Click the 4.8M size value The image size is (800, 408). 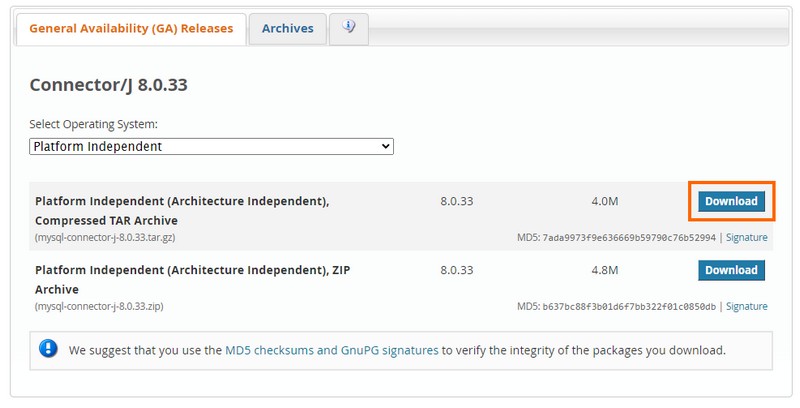(605, 270)
